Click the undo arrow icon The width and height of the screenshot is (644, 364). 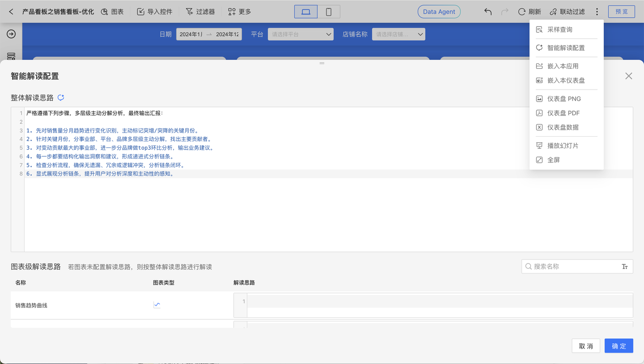(488, 12)
